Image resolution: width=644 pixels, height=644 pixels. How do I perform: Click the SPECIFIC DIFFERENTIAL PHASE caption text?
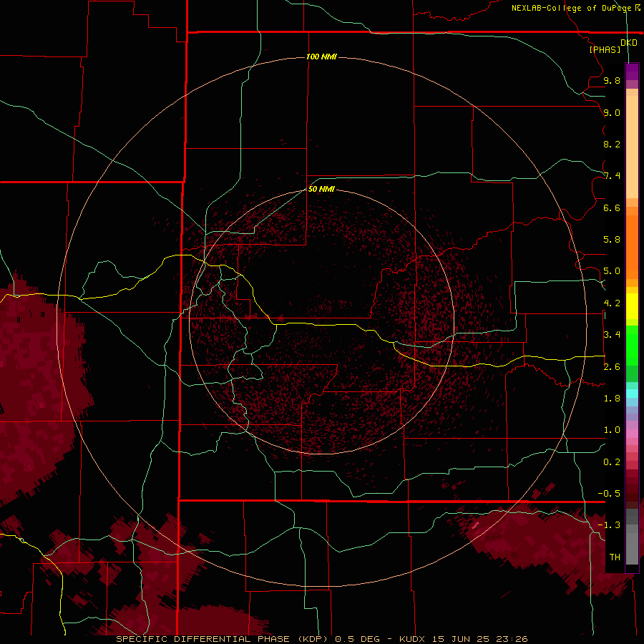[x=203, y=639]
